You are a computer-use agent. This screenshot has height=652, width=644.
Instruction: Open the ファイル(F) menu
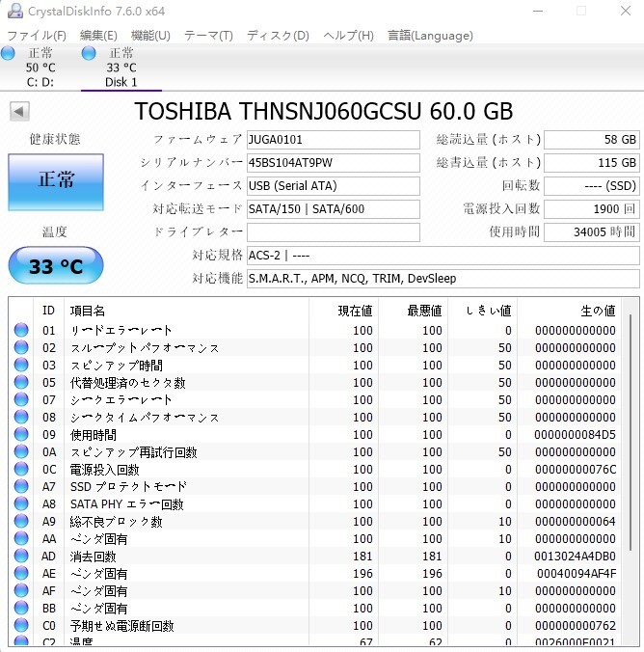click(37, 36)
